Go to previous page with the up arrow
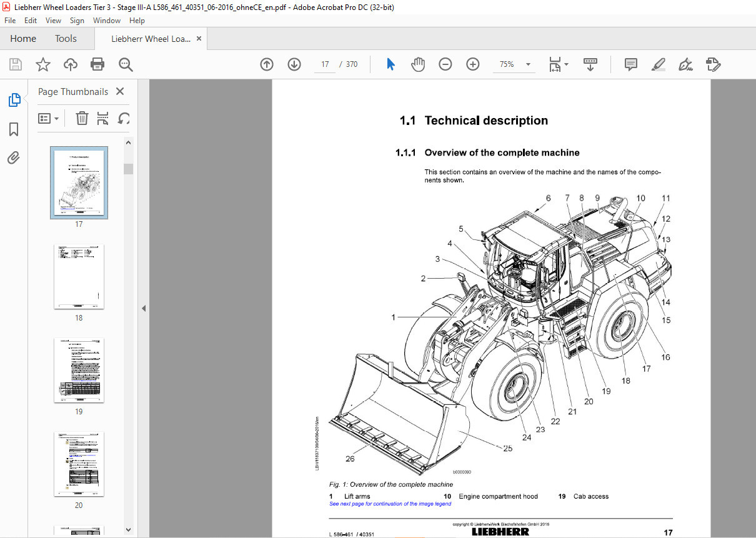The image size is (756, 538). (267, 64)
